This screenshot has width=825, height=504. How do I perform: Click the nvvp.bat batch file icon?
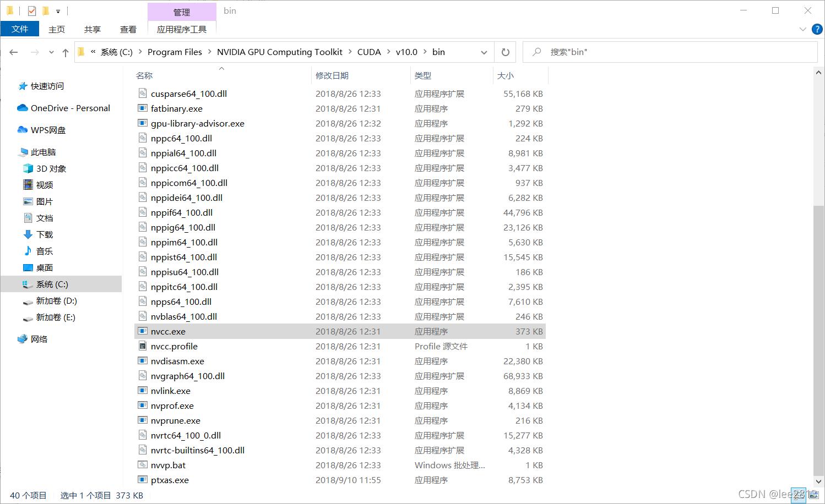[143, 465]
